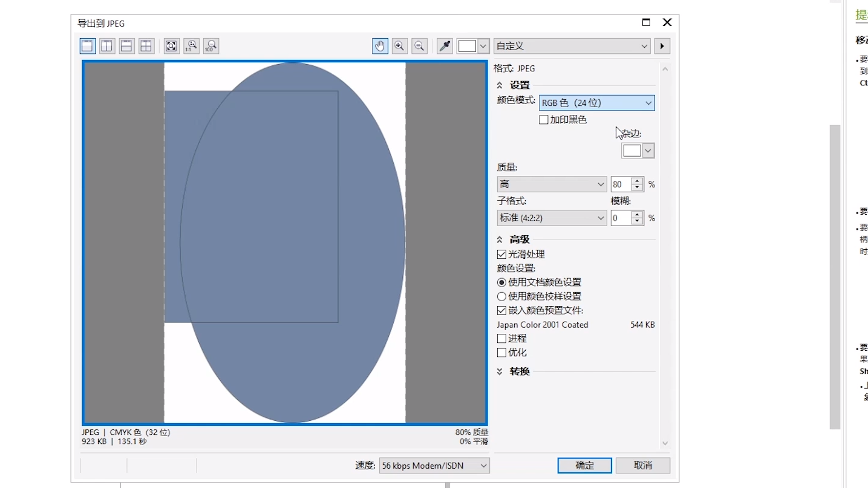
Task: Select the zoom in tool
Action: tap(399, 46)
